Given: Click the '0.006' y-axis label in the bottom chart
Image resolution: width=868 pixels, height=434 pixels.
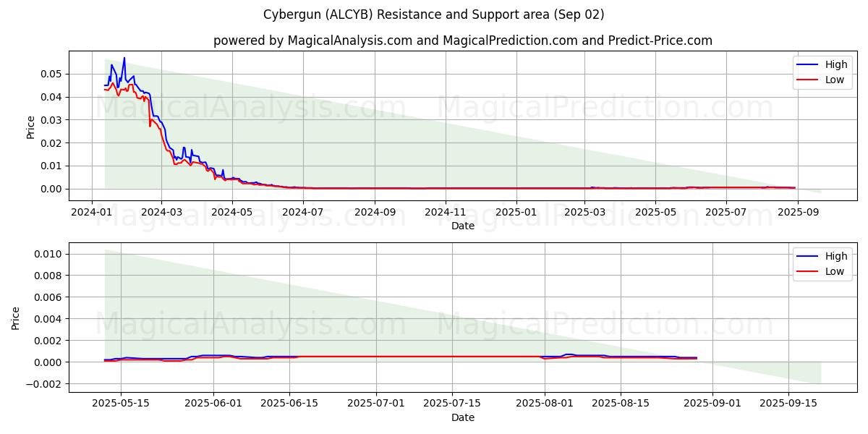Looking at the screenshot, I should [x=50, y=297].
